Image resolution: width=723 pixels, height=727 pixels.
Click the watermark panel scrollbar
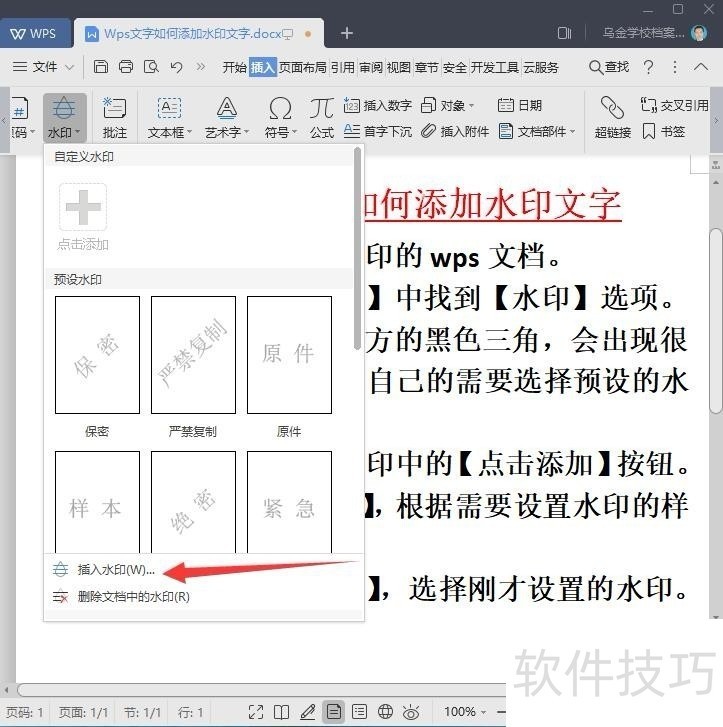click(357, 249)
